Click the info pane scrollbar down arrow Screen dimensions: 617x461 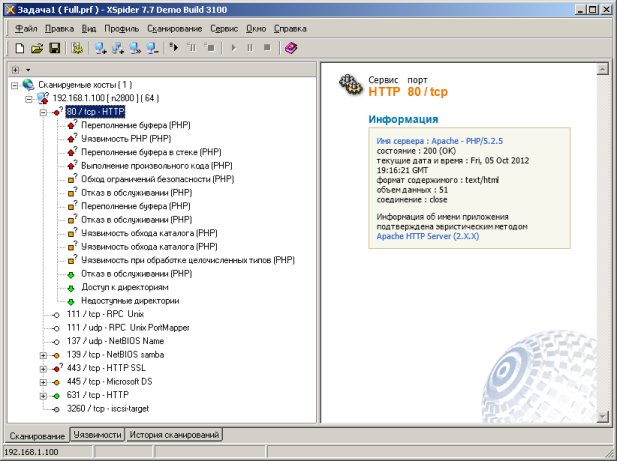click(x=602, y=417)
